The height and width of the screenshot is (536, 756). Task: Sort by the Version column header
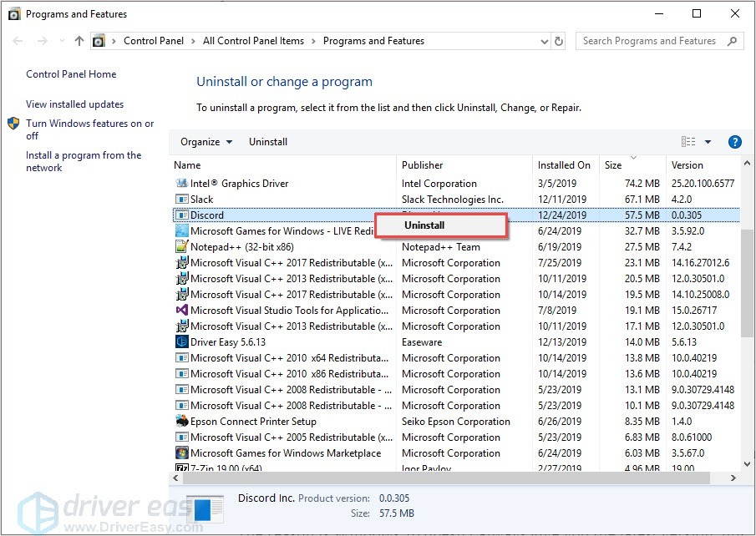[703, 164]
